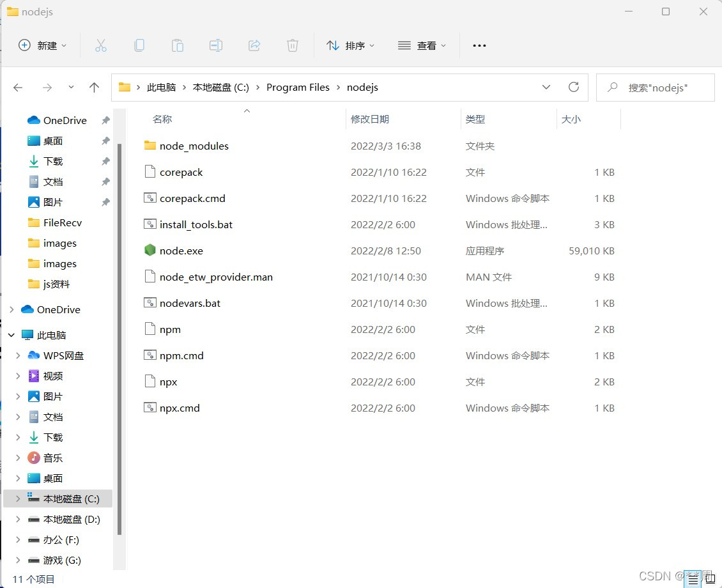Select nodevars.bat file row
Image resolution: width=722 pixels, height=588 pixels.
coord(380,303)
